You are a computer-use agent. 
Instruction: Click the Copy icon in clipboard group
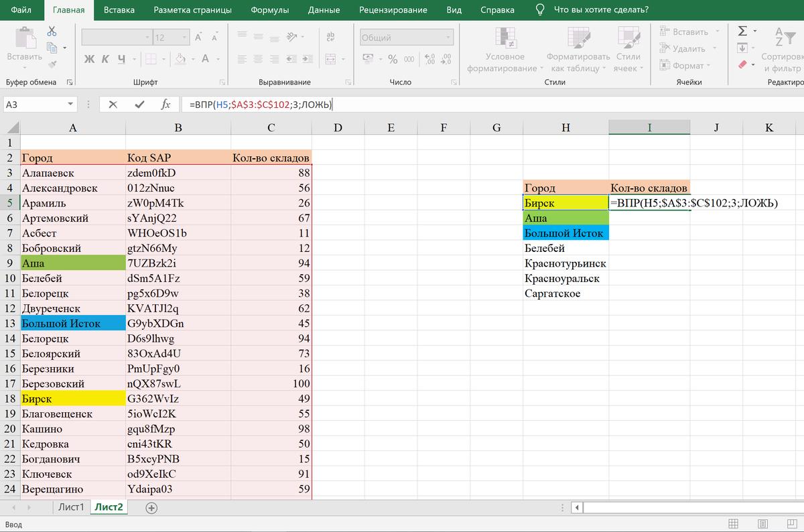tap(52, 48)
